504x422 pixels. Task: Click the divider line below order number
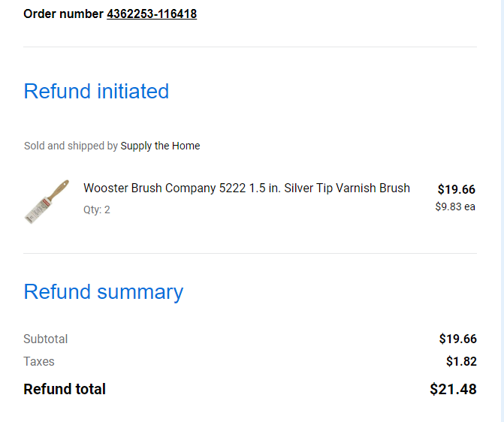[250, 47]
